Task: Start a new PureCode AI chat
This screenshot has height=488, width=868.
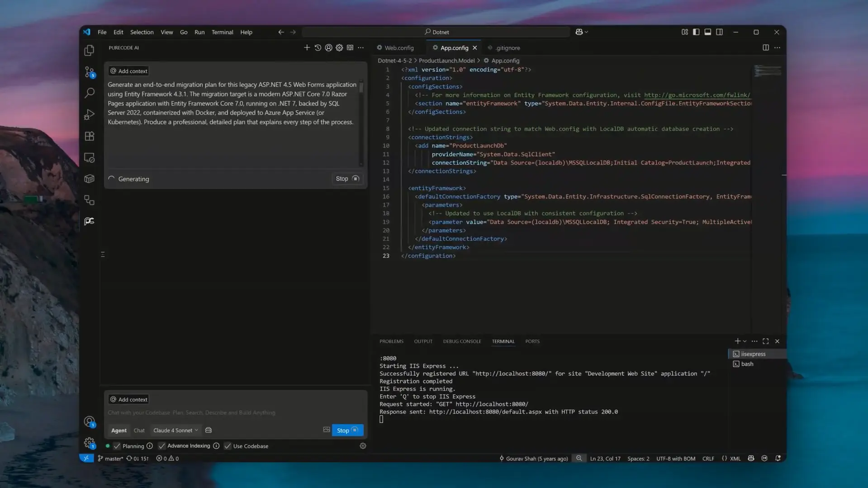Action: click(307, 47)
